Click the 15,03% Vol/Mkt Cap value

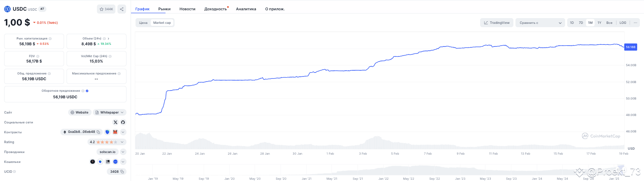tap(96, 61)
